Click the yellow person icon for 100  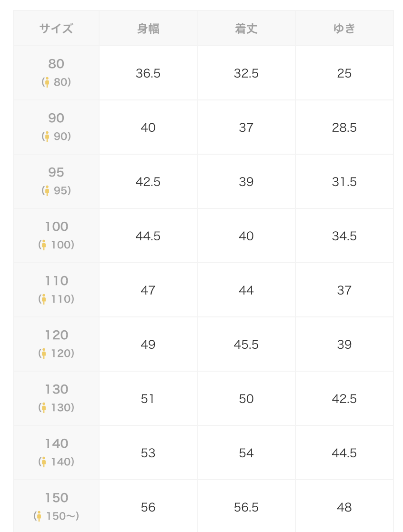click(44, 245)
